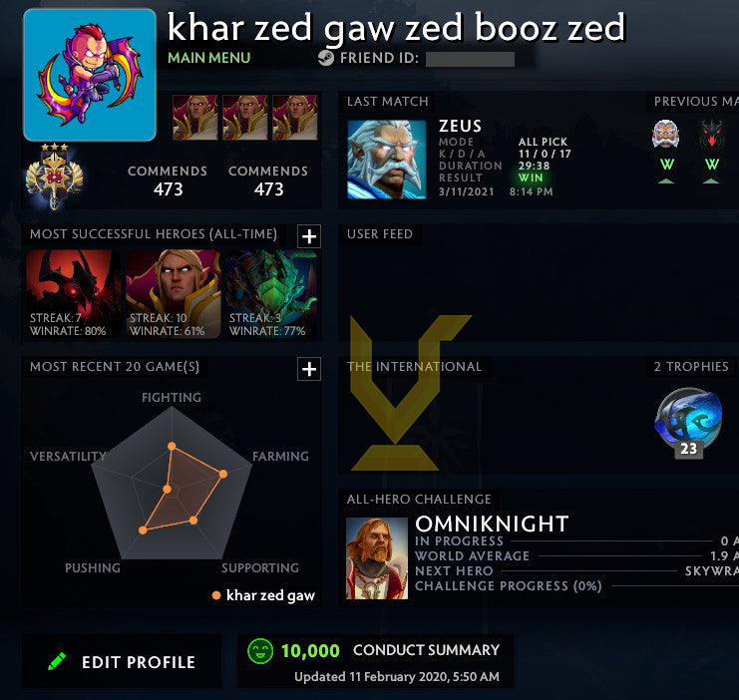The height and width of the screenshot is (700, 739).
Task: Click the third featured Invoker hero icon
Action: (295, 118)
